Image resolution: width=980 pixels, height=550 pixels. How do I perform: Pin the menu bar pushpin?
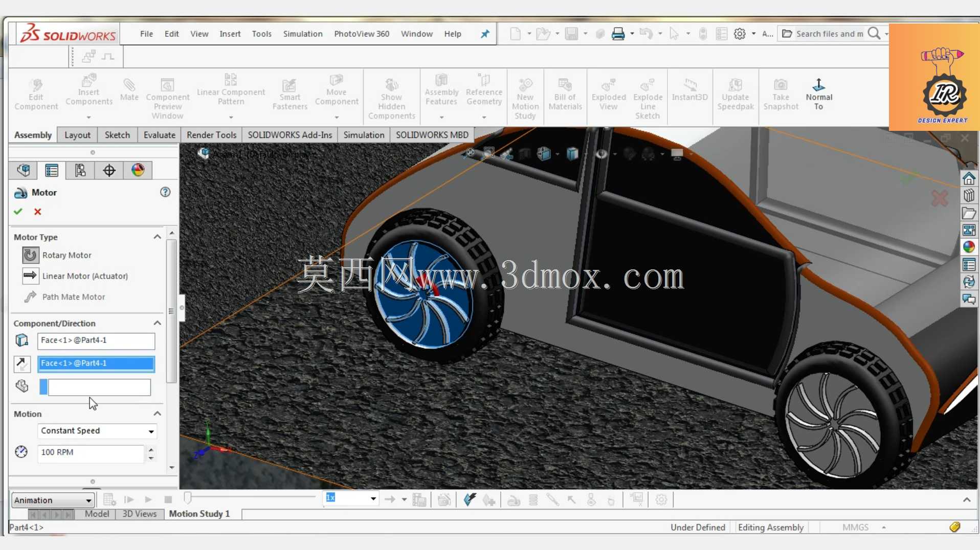[x=484, y=34]
